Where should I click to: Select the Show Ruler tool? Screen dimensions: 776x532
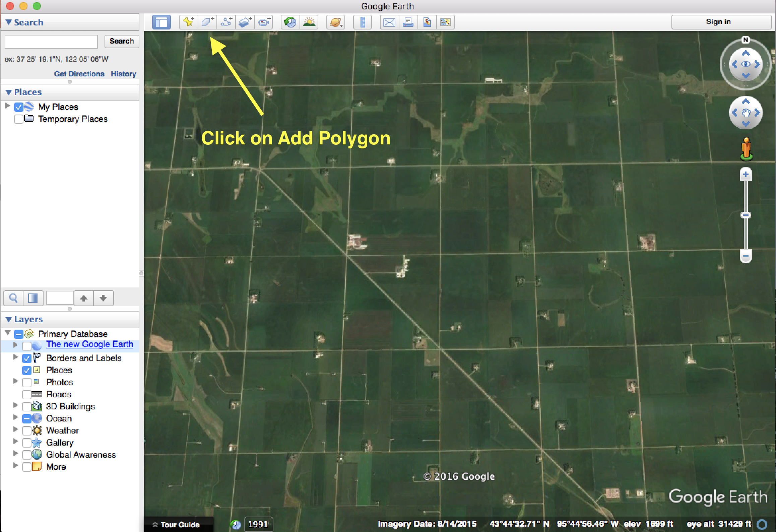tap(362, 22)
